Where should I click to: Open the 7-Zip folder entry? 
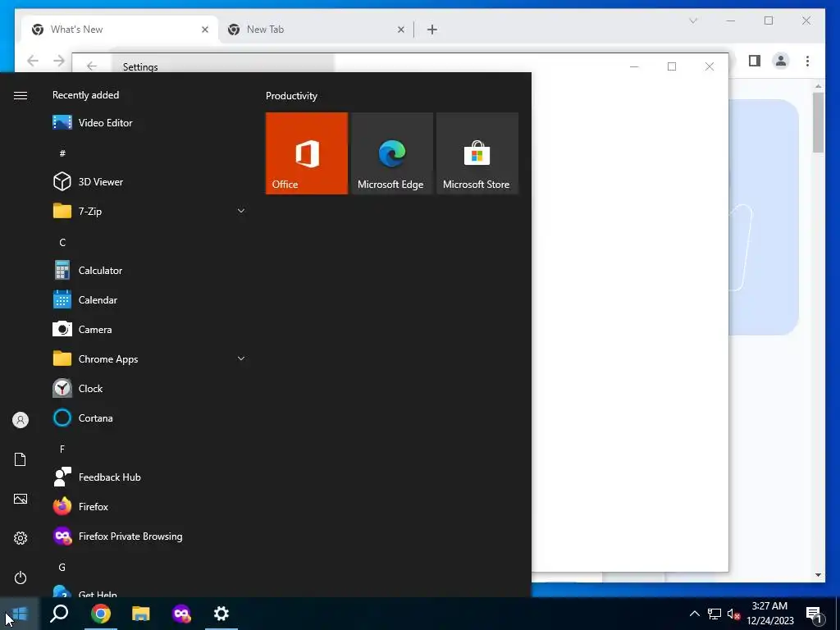tap(149, 211)
